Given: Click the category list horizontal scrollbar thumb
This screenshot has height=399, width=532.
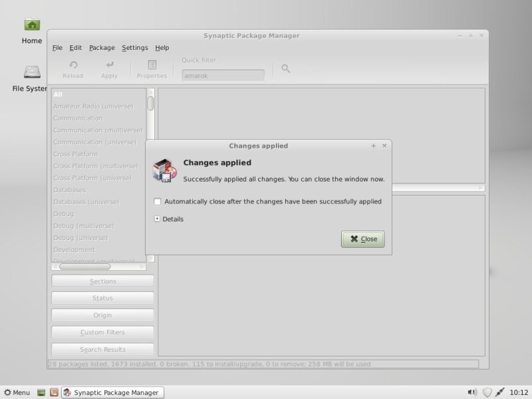Looking at the screenshot, I should [x=85, y=267].
